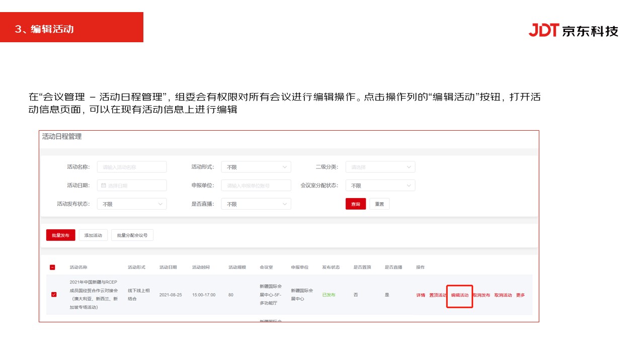
Task: Click the 活动日期 column header
Action: 169,267
